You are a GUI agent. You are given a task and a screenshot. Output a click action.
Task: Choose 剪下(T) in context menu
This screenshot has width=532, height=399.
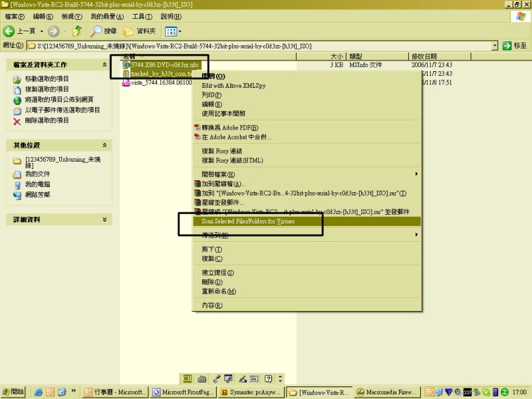[307, 249]
